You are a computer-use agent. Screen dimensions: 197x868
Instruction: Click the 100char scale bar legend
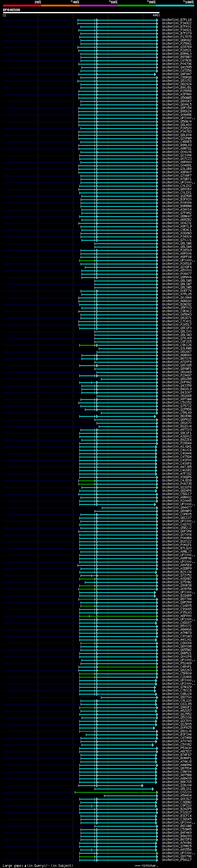coord(146,866)
